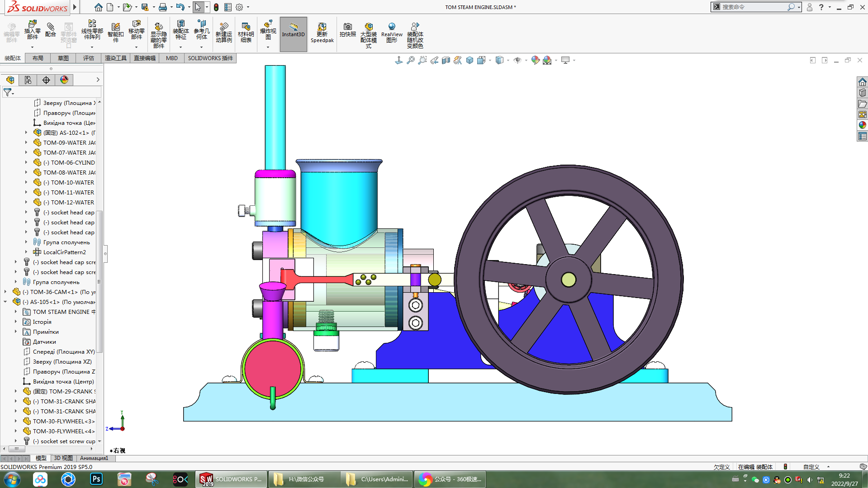Image resolution: width=868 pixels, height=488 pixels.
Task: Expand the TOM-36-CAM<1> tree node
Action: tap(5, 292)
